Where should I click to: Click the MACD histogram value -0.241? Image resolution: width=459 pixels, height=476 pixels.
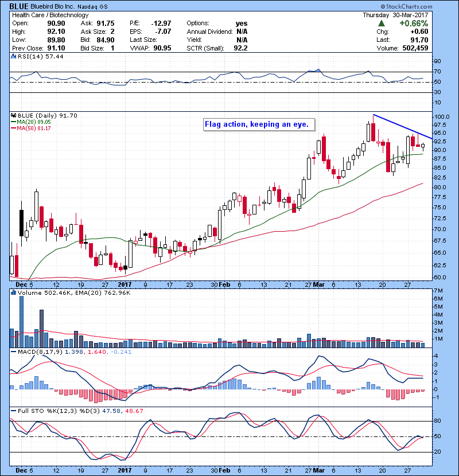(x=120, y=352)
